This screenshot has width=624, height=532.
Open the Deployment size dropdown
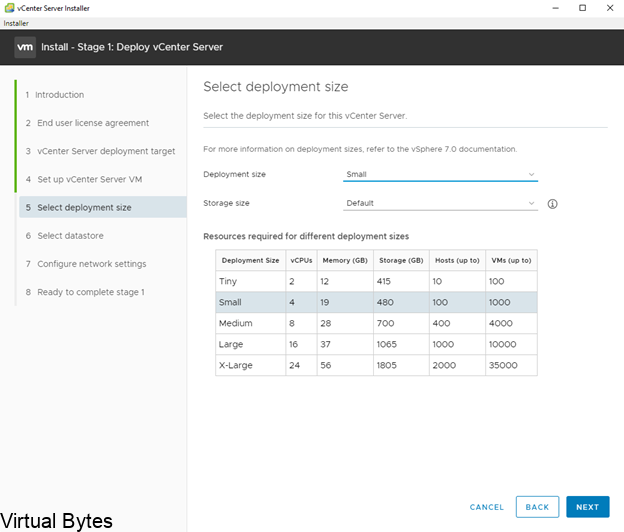(440, 174)
